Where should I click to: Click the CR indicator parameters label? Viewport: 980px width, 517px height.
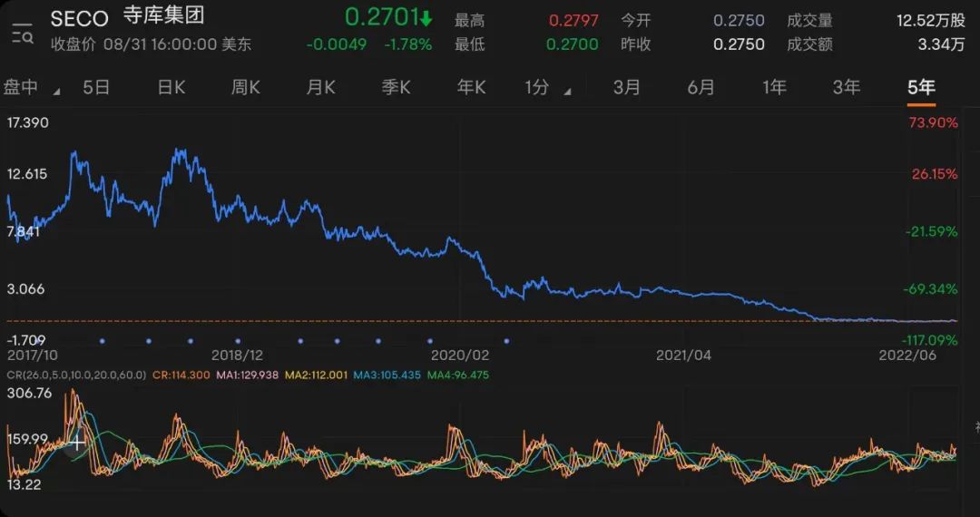click(x=76, y=376)
